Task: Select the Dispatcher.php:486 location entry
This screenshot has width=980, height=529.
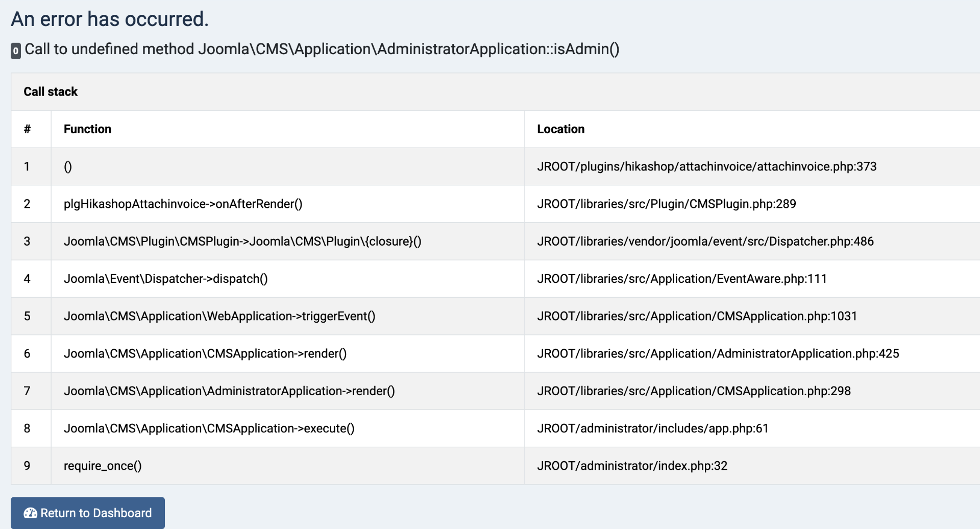Action: pos(705,241)
